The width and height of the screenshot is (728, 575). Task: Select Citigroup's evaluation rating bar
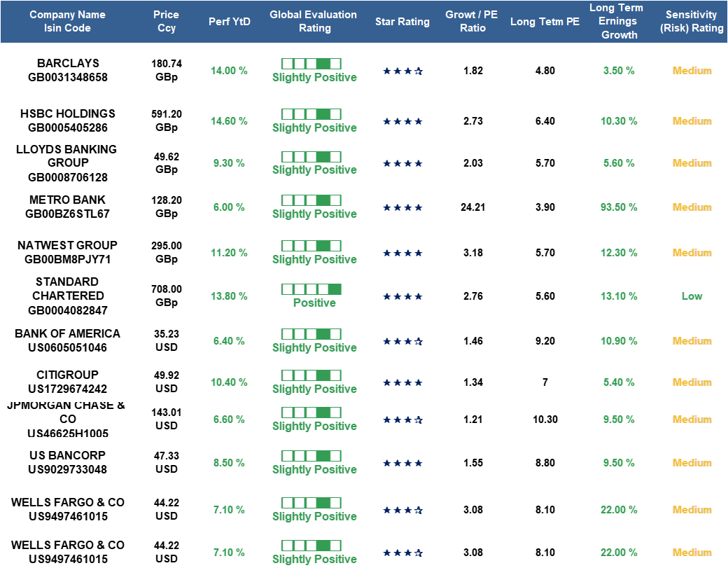coord(311,375)
